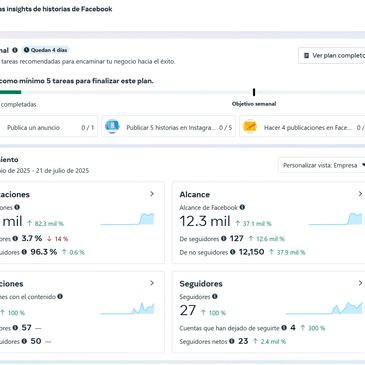365x365 pixels.
Task: Click the sparkline chart beside 82.3 mil %
Action: (x=127, y=219)
